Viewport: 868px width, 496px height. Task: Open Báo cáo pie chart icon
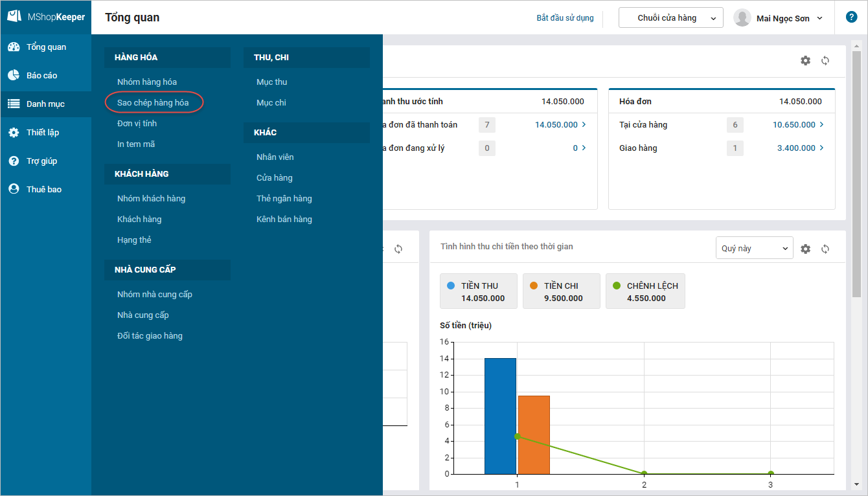pyautogui.click(x=14, y=76)
